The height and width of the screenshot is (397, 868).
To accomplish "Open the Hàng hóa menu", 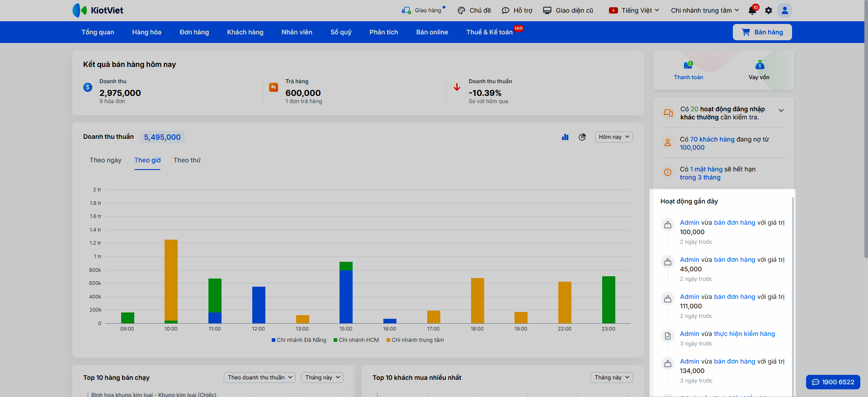I will 146,32.
